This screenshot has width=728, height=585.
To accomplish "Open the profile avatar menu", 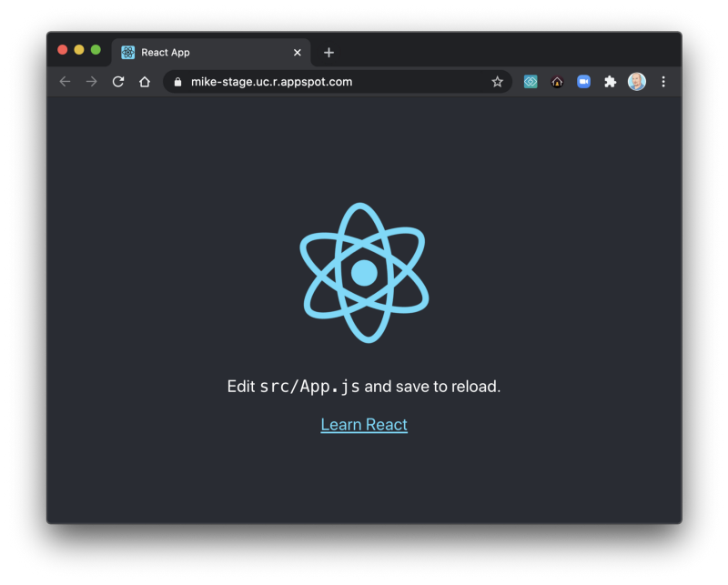I will 636,82.
